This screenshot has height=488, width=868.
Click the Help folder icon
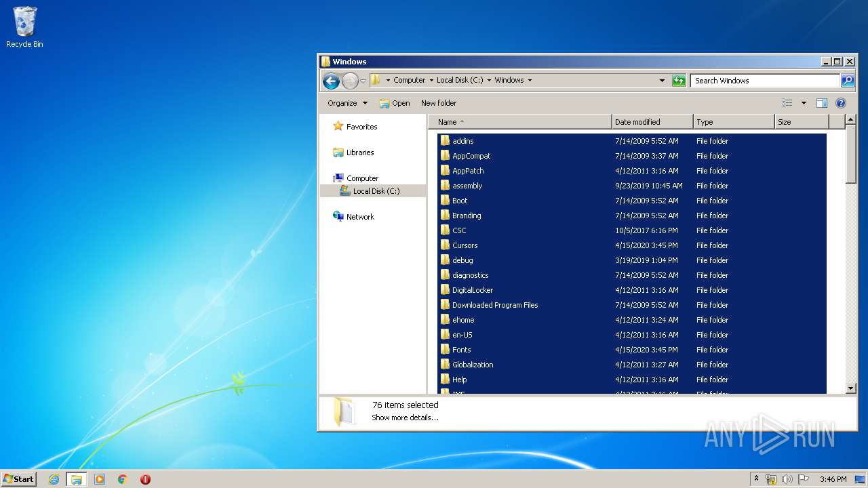point(445,380)
